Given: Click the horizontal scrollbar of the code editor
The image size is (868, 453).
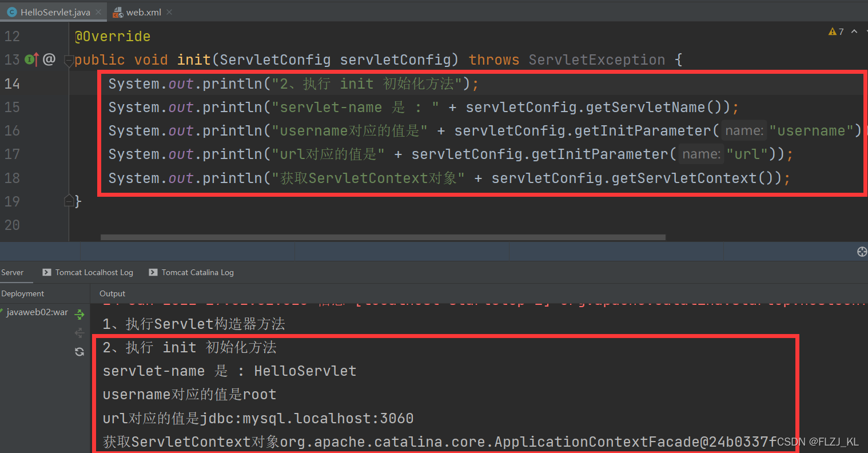Looking at the screenshot, I should tap(383, 237).
